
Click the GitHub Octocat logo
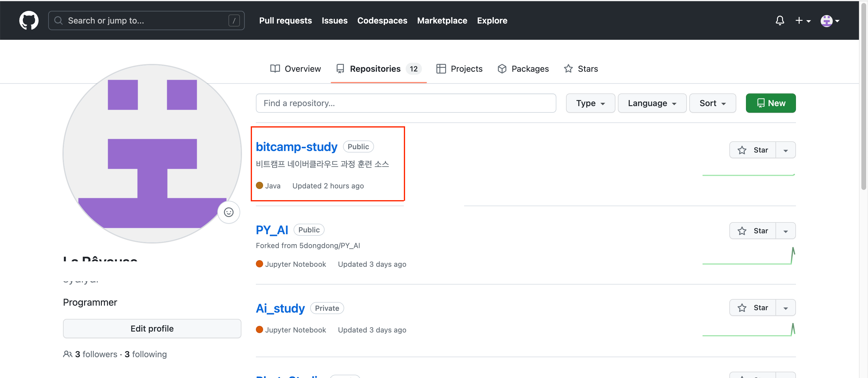click(29, 20)
